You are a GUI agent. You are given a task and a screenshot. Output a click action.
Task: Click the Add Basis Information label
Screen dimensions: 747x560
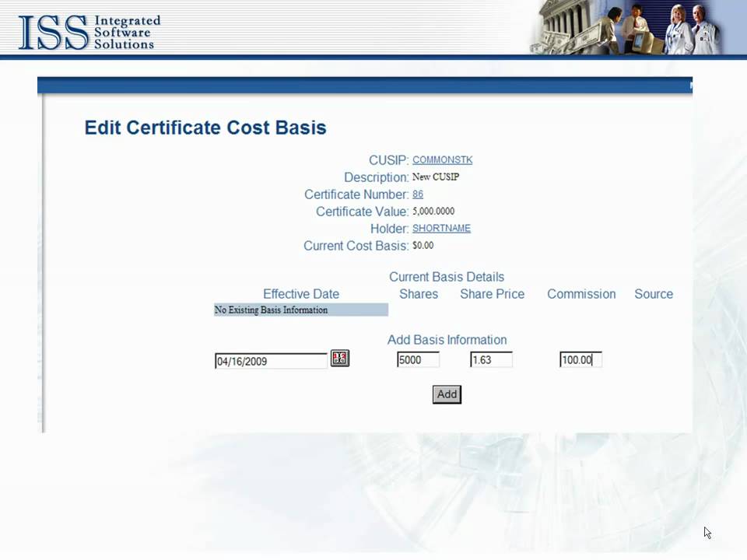pos(447,340)
